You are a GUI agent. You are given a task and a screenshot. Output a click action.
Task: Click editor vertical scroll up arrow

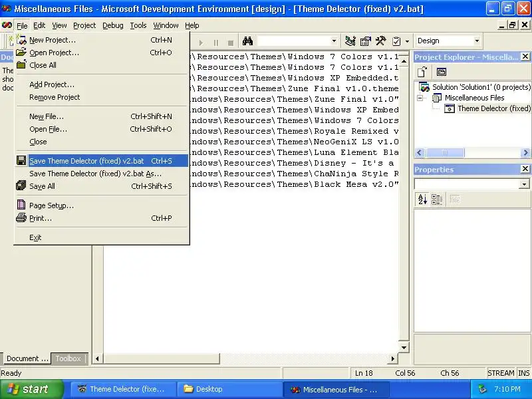point(404,61)
